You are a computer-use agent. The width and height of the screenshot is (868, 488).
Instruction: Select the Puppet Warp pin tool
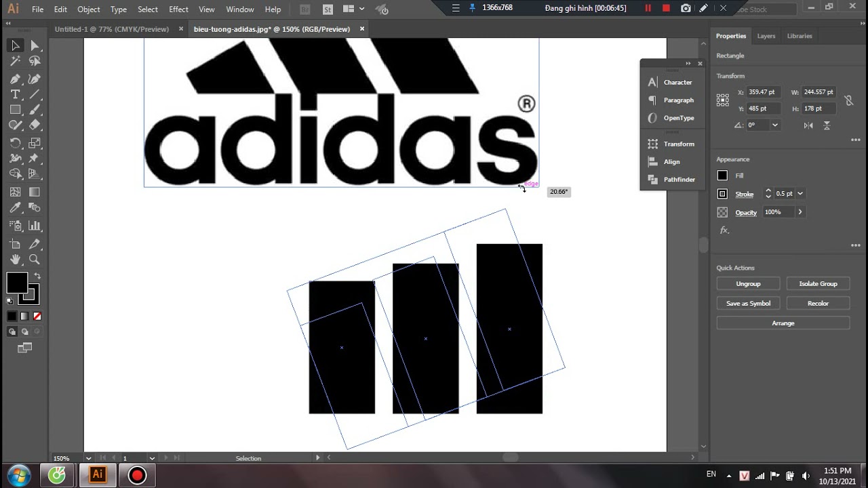(35, 159)
